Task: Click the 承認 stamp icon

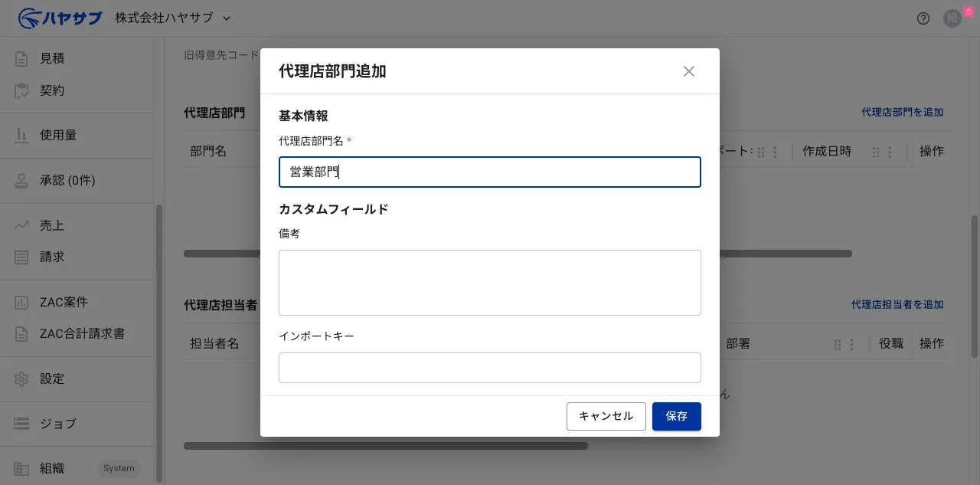Action: (x=21, y=180)
